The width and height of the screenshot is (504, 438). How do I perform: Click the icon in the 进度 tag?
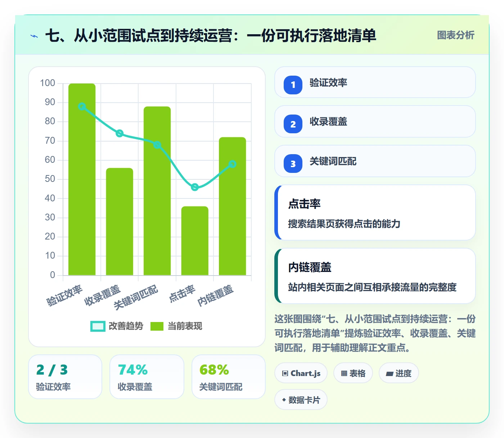click(390, 374)
